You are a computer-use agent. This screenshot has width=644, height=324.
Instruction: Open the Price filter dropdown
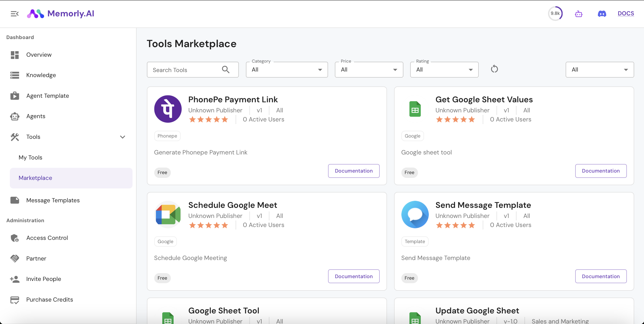click(x=369, y=70)
